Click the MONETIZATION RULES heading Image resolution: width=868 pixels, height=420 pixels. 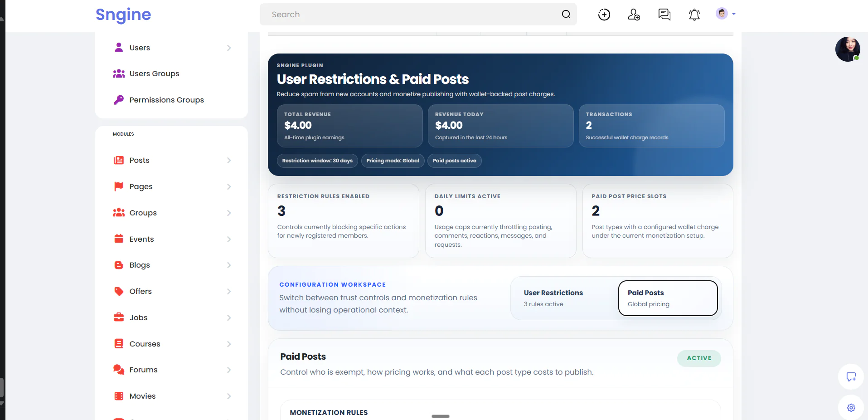(x=329, y=413)
